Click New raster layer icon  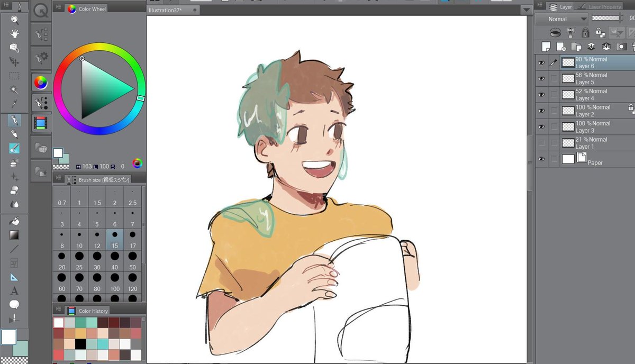click(546, 47)
